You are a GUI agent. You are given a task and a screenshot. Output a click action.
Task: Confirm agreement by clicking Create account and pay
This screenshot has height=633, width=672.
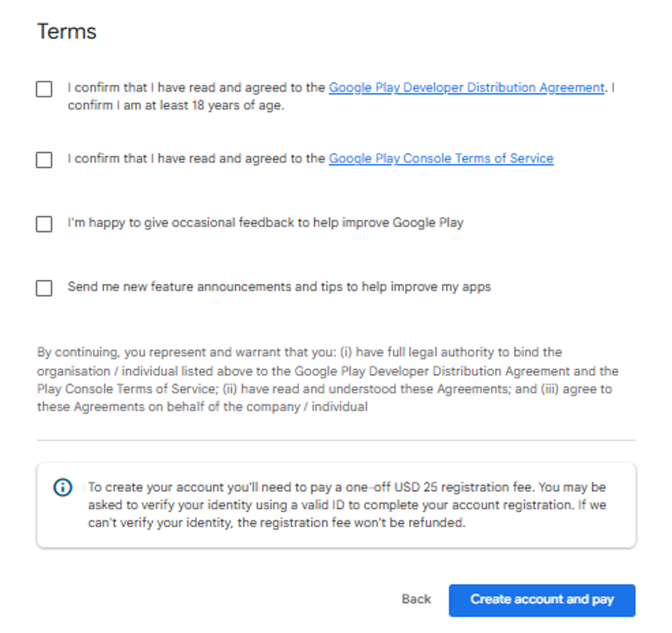pyautogui.click(x=541, y=599)
